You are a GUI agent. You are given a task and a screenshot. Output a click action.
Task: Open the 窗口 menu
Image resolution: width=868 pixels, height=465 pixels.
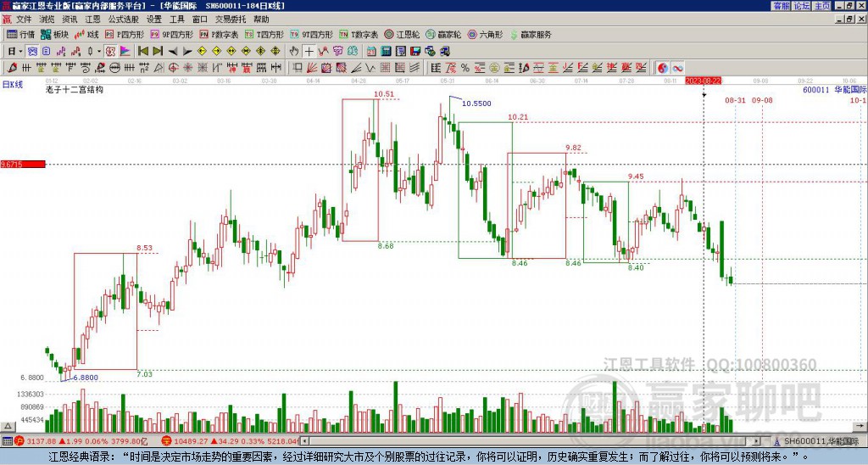pos(200,20)
